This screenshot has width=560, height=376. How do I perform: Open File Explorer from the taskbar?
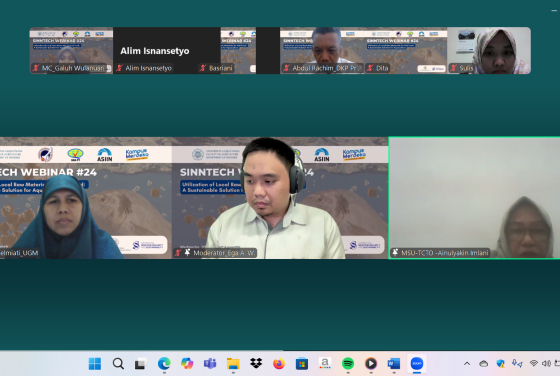click(233, 364)
